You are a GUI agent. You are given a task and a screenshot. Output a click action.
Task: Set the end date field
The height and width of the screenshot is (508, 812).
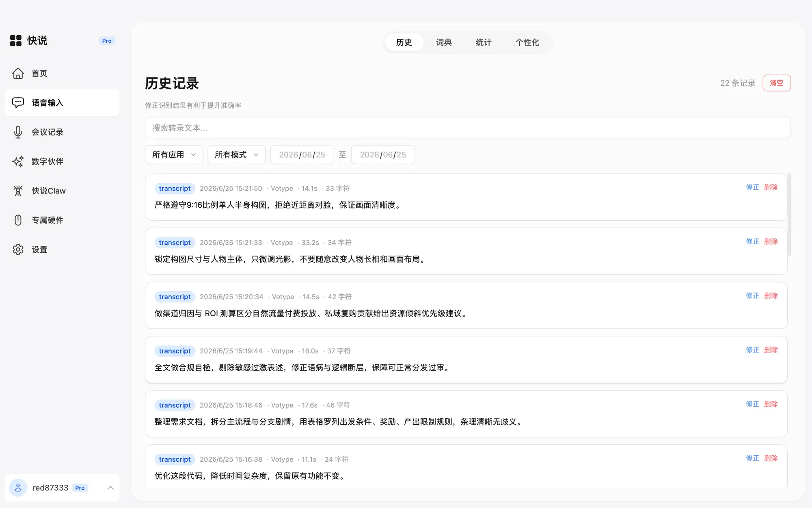383,155
